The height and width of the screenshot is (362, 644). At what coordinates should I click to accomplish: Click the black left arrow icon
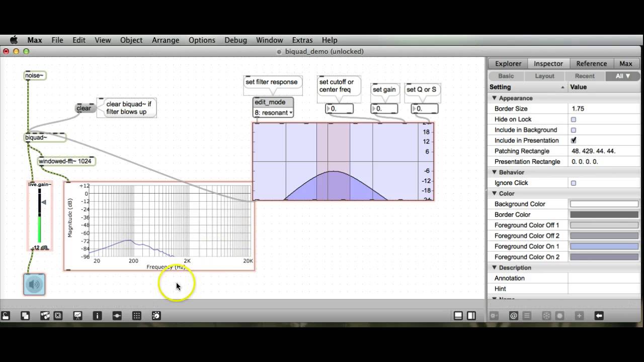(x=599, y=316)
